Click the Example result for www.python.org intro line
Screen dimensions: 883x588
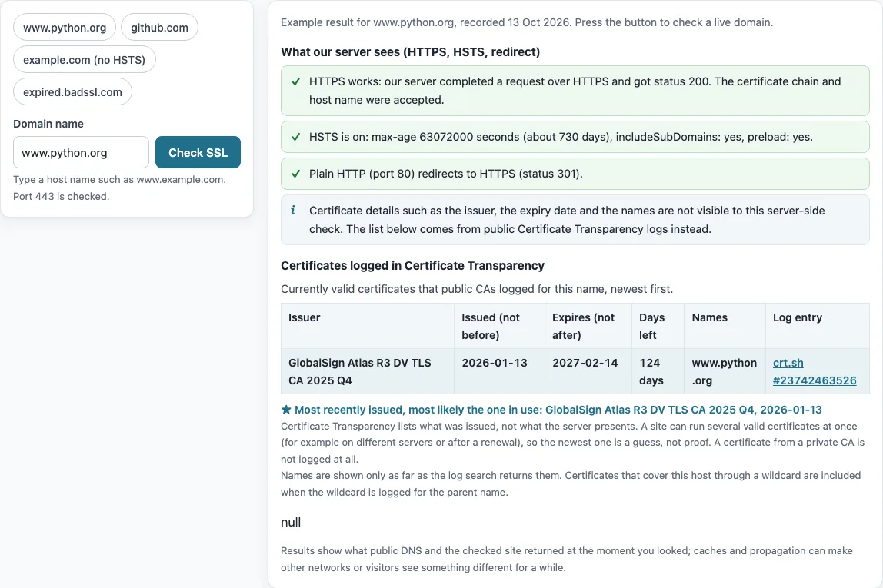527,22
